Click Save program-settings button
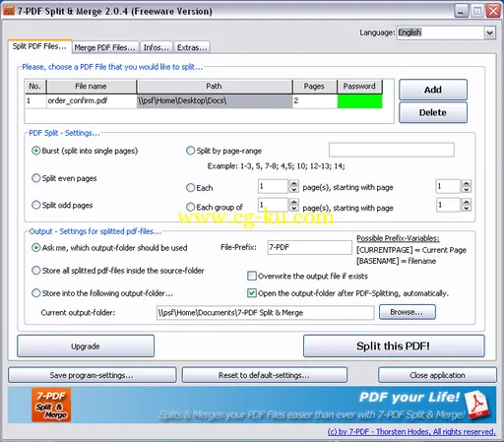The width and height of the screenshot is (504, 442). [93, 375]
